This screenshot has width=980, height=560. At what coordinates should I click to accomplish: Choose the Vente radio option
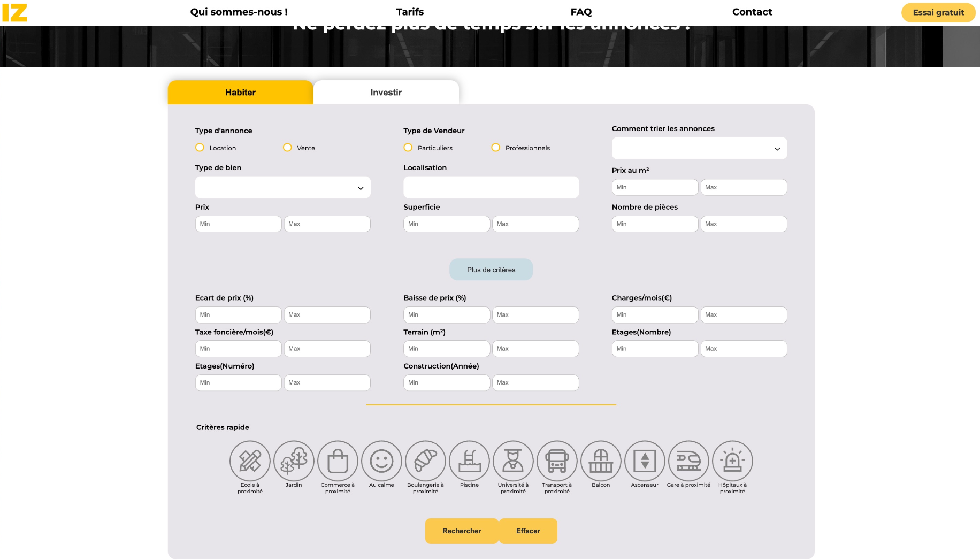click(288, 148)
